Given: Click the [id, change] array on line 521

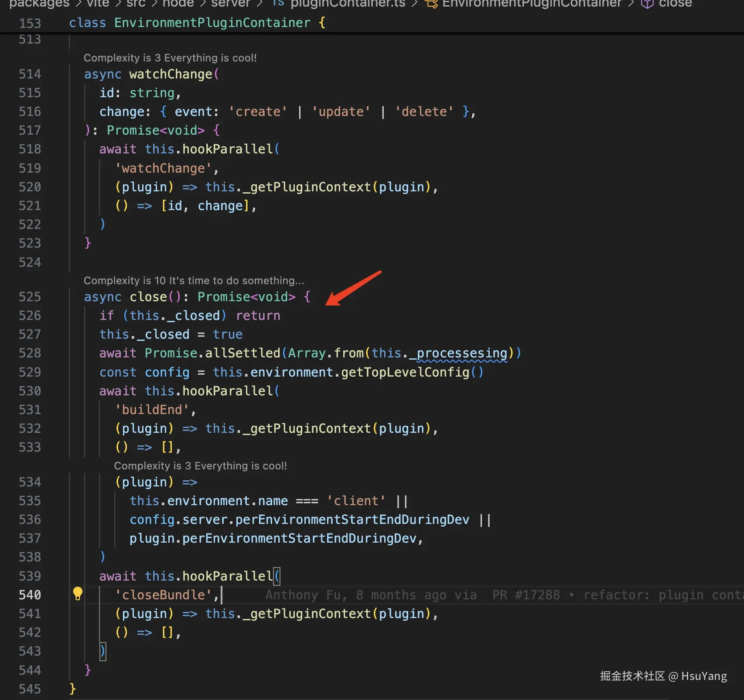Looking at the screenshot, I should (x=205, y=206).
